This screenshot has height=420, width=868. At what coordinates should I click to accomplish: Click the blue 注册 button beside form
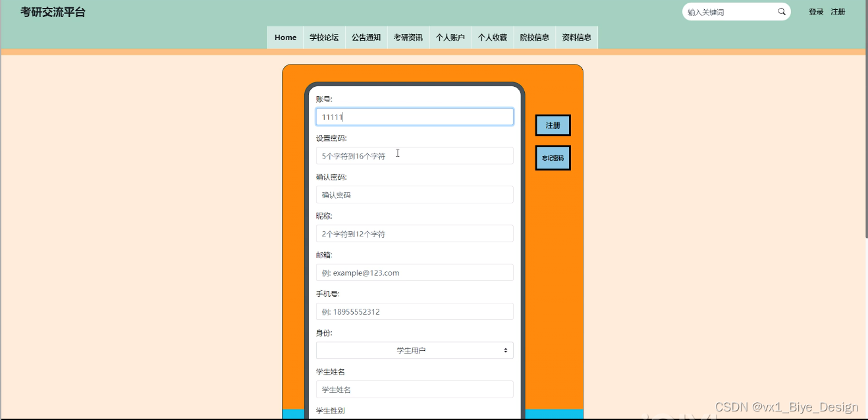click(x=553, y=125)
